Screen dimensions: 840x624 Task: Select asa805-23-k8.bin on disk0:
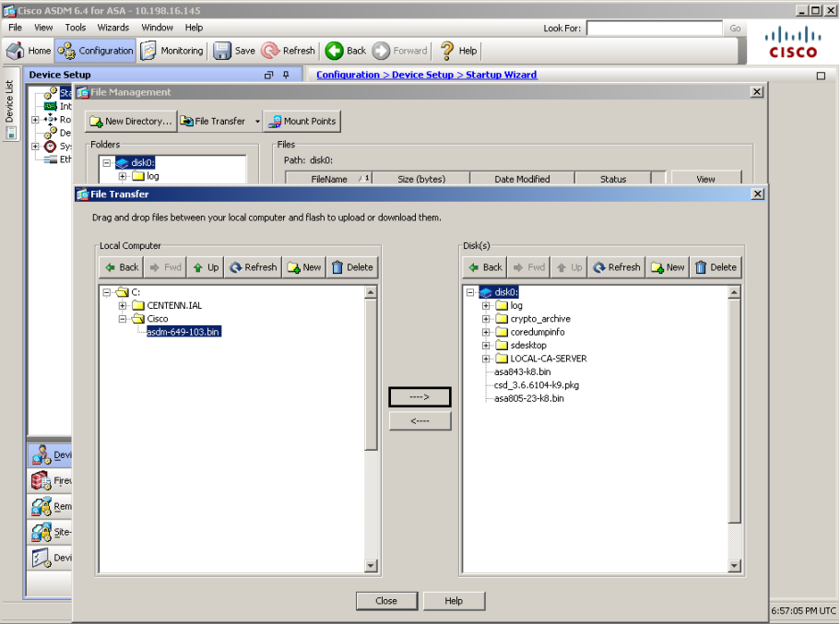click(528, 398)
